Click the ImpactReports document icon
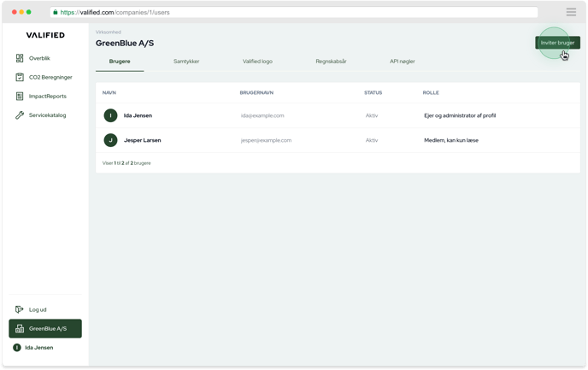The width and height of the screenshot is (588, 370). [x=20, y=96]
